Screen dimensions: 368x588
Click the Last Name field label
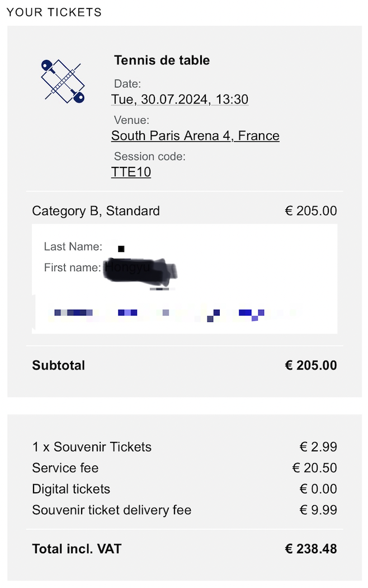tap(73, 246)
